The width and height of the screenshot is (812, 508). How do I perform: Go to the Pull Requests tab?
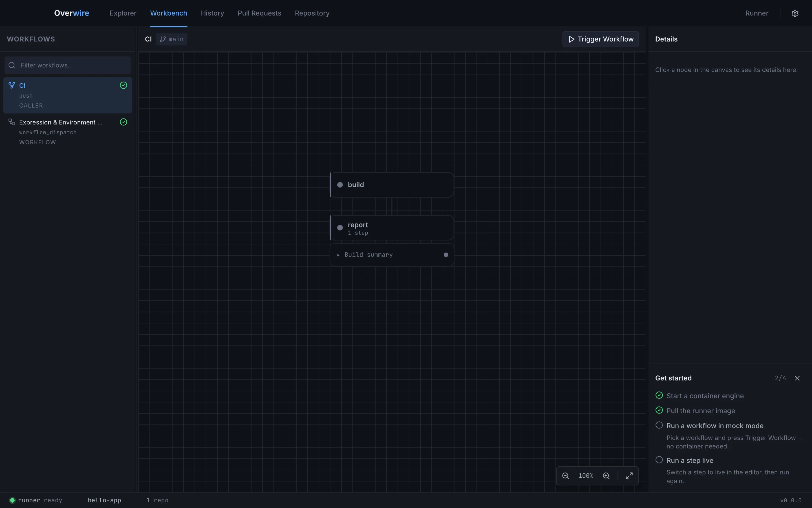coord(259,13)
